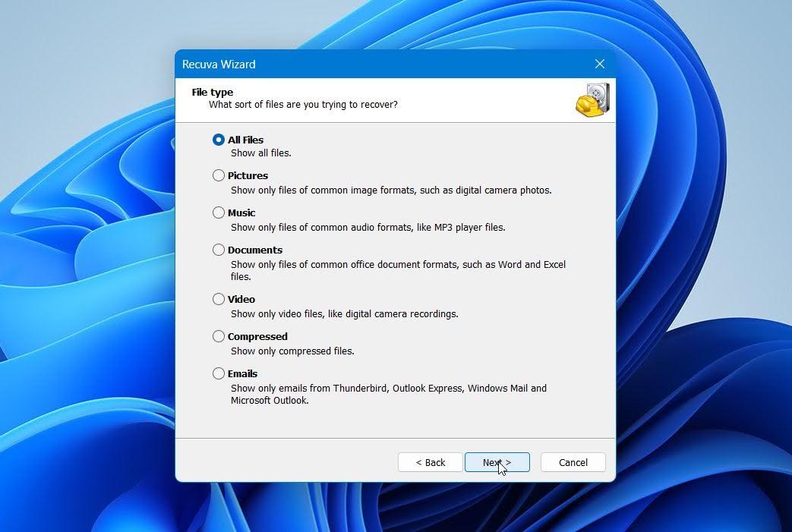792x532 pixels.
Task: Choose the Documents radio option
Action: pos(218,250)
